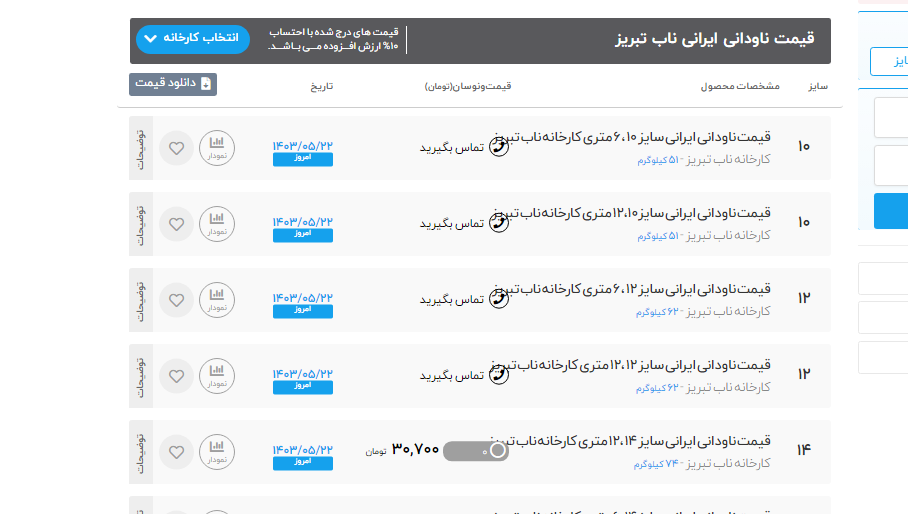This screenshot has height=514, width=908.
Task: Toggle favorite heart in size 12 6-meter row
Action: [x=177, y=300]
